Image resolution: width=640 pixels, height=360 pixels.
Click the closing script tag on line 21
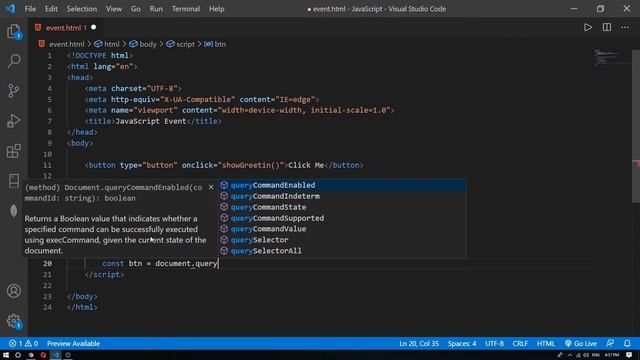click(x=104, y=274)
